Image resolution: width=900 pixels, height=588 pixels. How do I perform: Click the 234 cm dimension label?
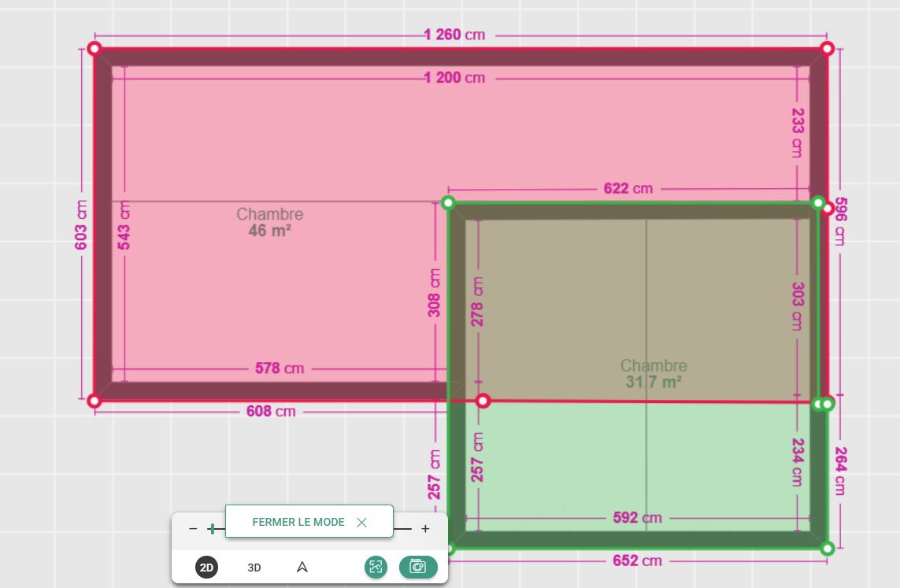798,462
